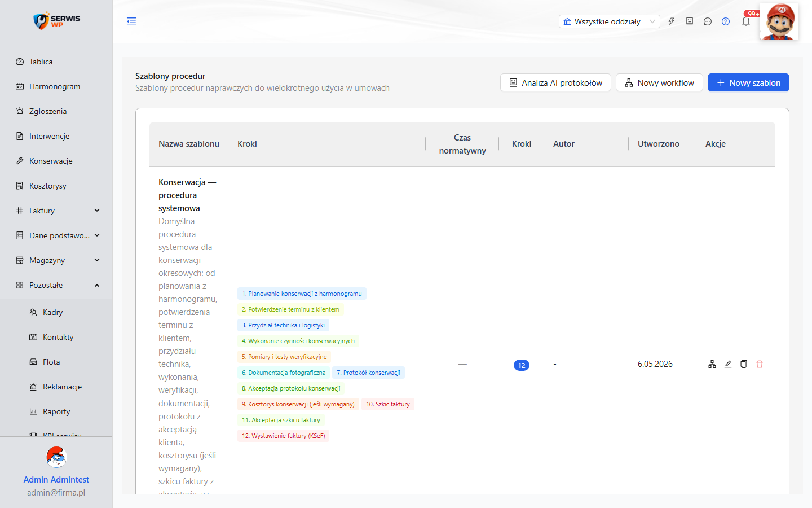812x508 pixels.
Task: Click the Kosztorysy estimate icon
Action: [20, 186]
